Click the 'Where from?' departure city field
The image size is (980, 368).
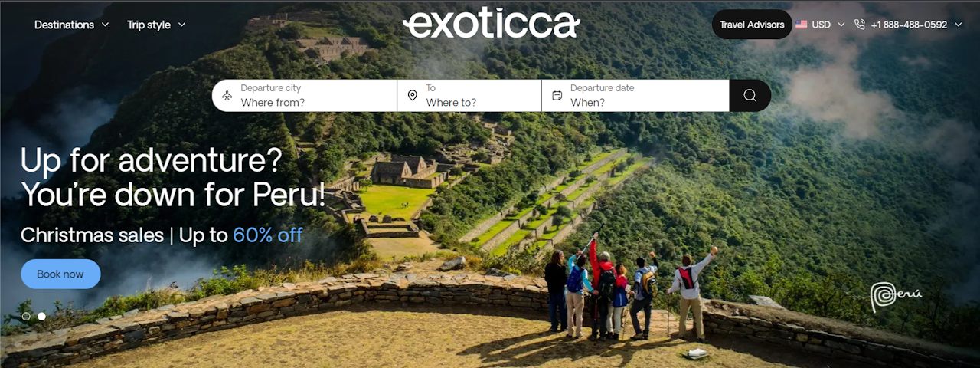click(305, 96)
